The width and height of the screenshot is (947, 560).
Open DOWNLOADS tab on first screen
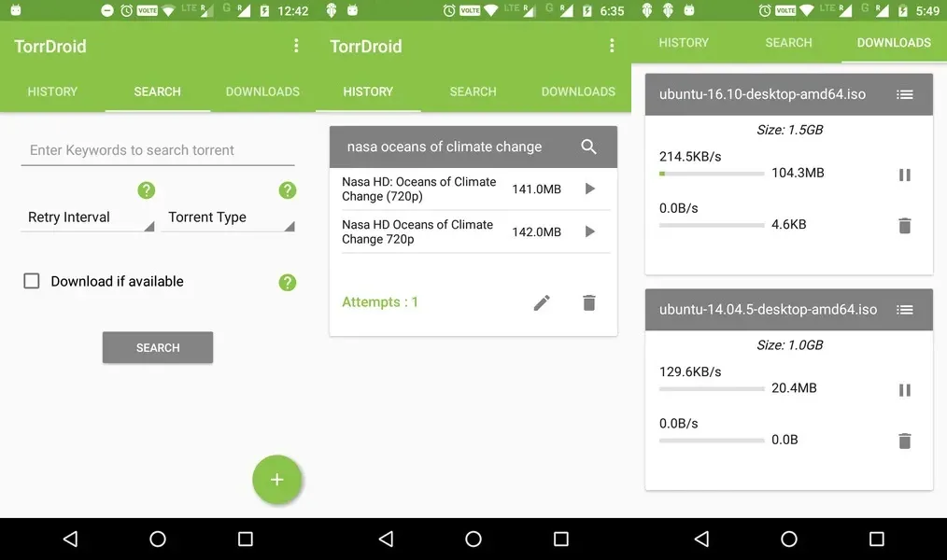coord(262,91)
